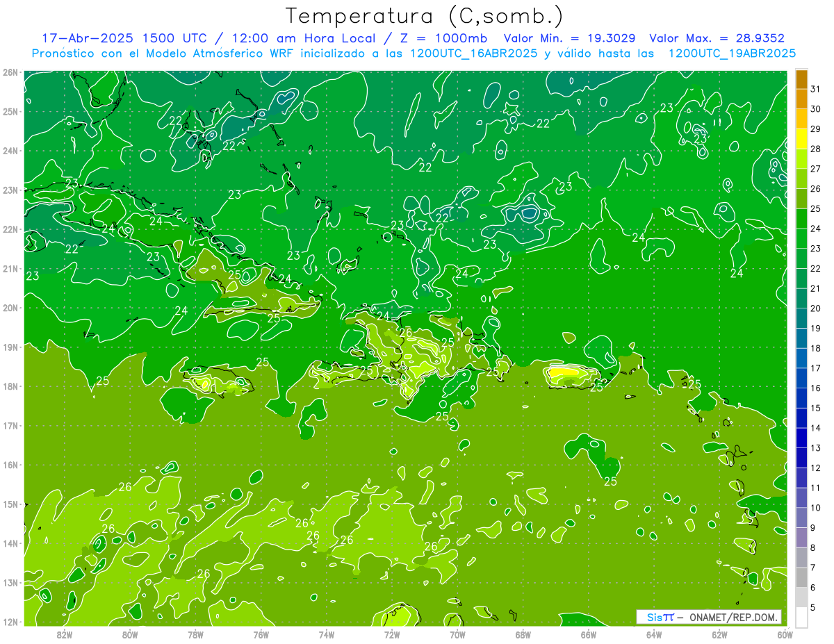Click the 18N latitude axis label
Viewport: 834px width, 644px height.
coord(10,386)
